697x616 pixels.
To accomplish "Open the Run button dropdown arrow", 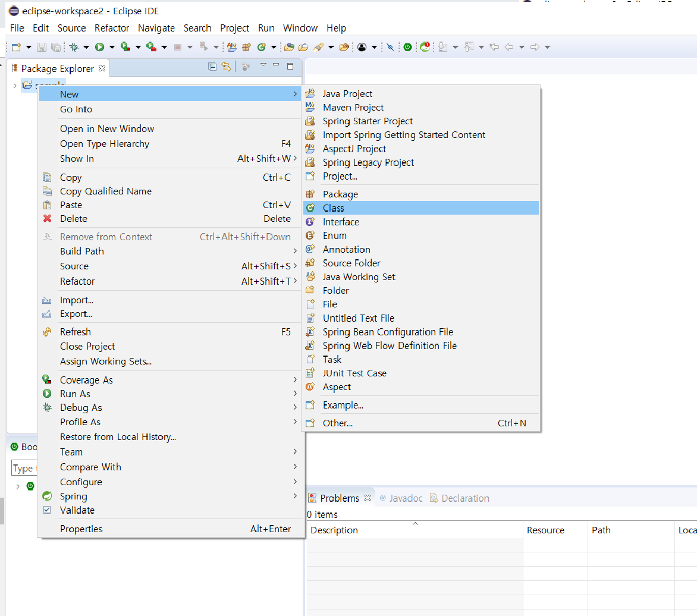I will [112, 47].
